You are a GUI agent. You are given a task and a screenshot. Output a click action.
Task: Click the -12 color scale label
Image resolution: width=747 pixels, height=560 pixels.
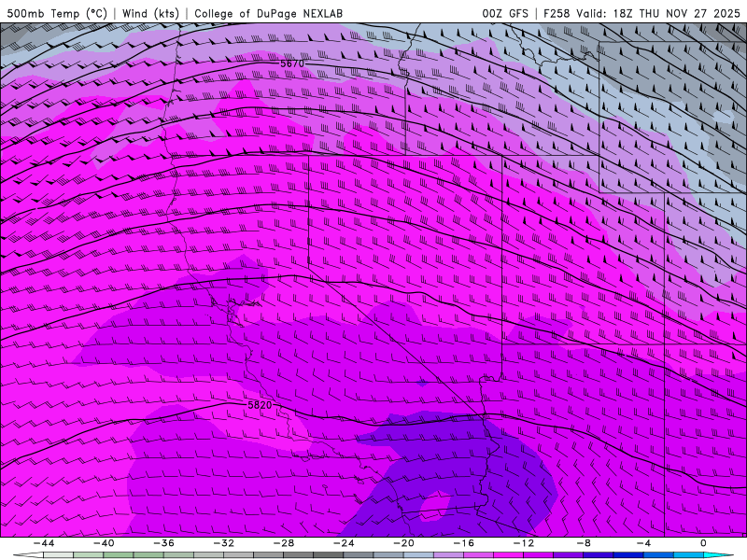(524, 543)
